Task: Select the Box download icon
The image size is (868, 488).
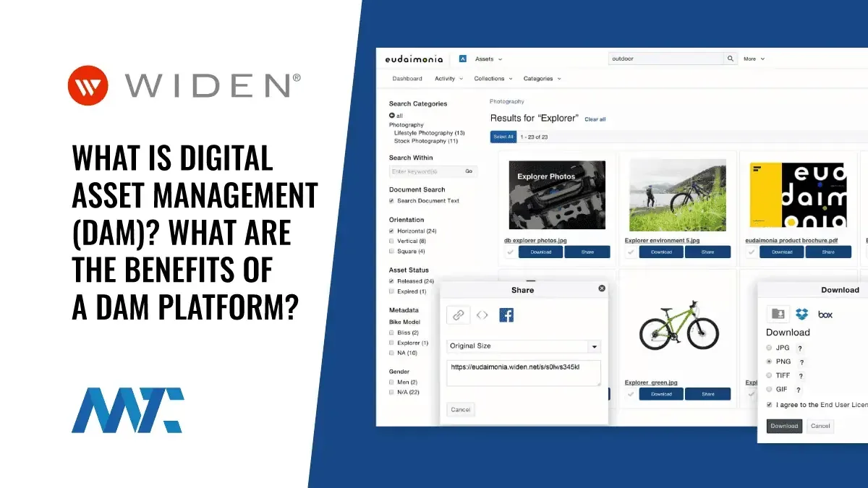Action: click(825, 314)
